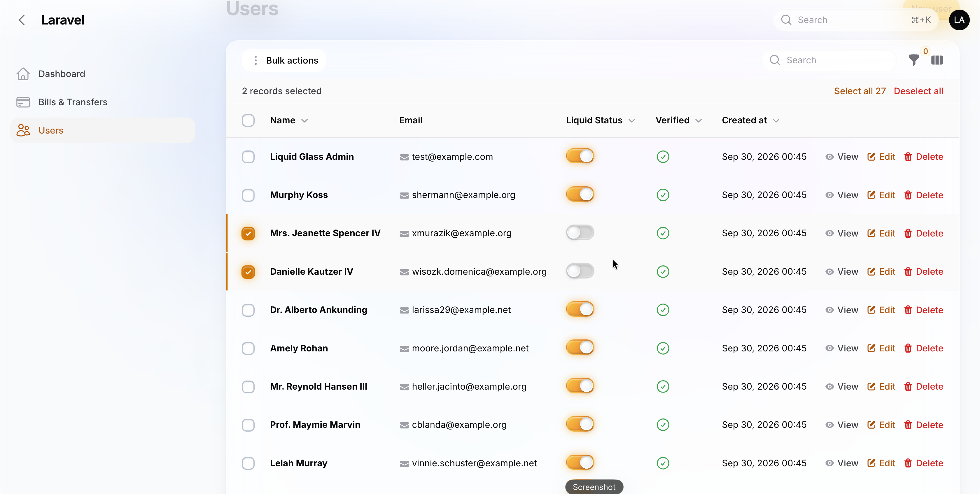Click the LA user avatar
Viewport: 980px width, 494px height.
click(x=959, y=20)
